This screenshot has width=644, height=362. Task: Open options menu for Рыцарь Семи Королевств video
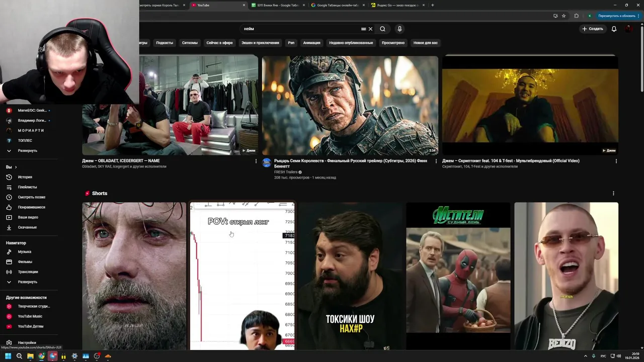(x=436, y=161)
